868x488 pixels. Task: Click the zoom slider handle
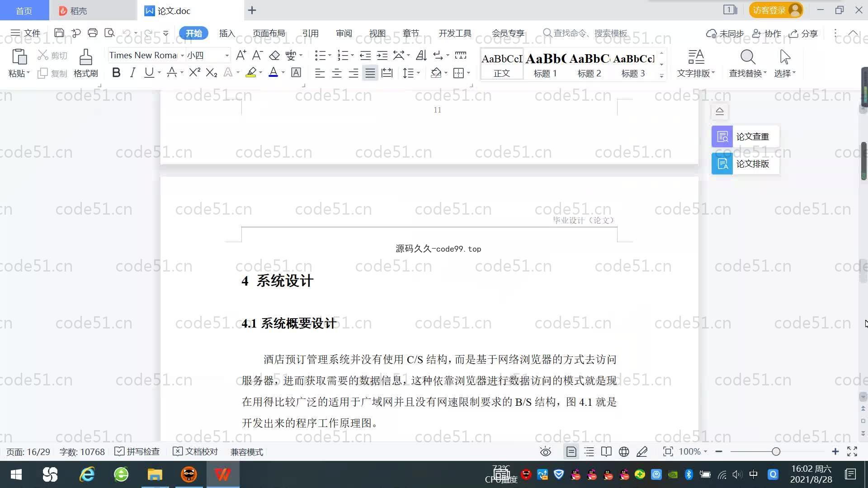[776, 451]
